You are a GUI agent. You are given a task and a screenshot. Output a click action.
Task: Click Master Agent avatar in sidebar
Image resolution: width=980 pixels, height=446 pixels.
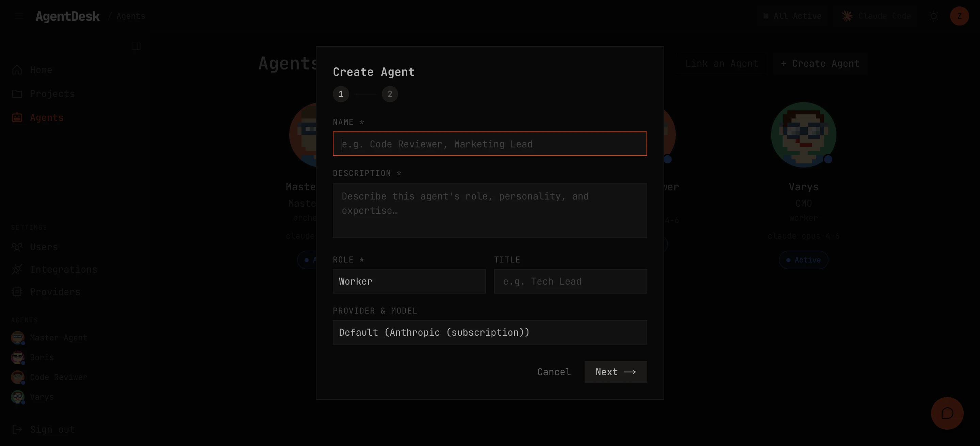pos(17,337)
